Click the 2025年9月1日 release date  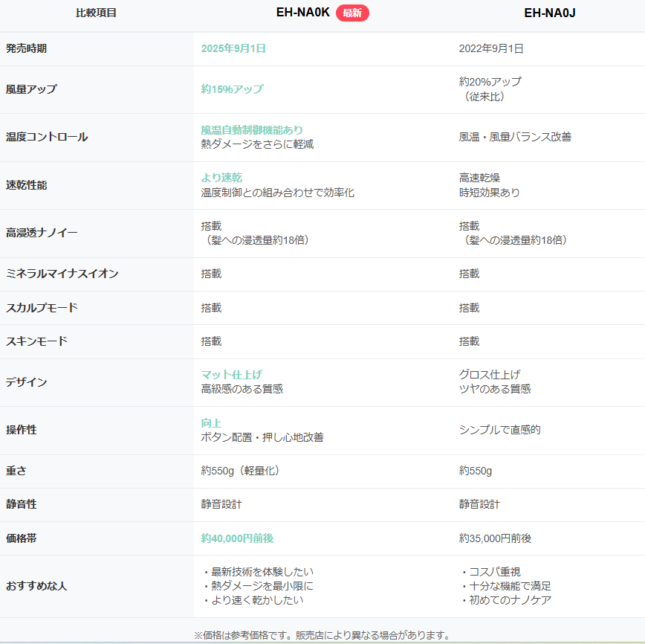(233, 48)
